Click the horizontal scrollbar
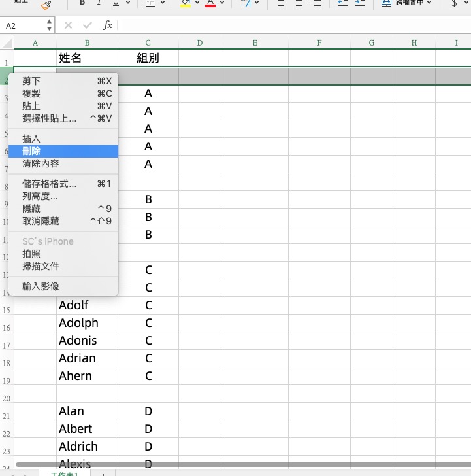This screenshot has height=476, width=471. [x=243, y=464]
